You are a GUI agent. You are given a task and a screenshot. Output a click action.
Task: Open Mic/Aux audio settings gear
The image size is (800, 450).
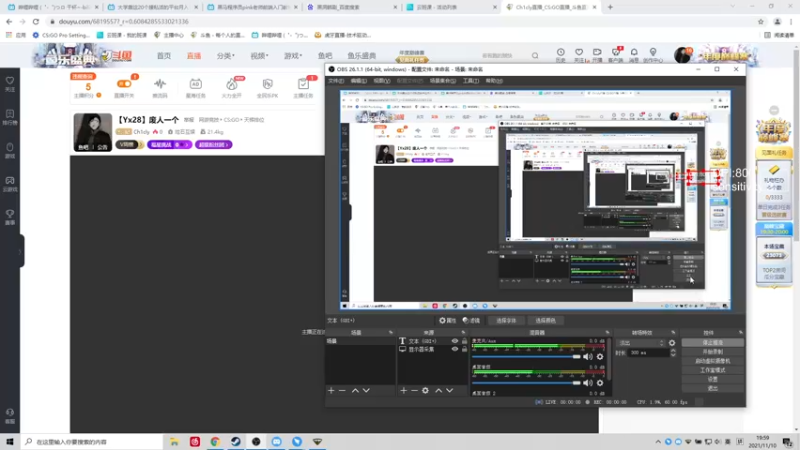click(x=600, y=357)
